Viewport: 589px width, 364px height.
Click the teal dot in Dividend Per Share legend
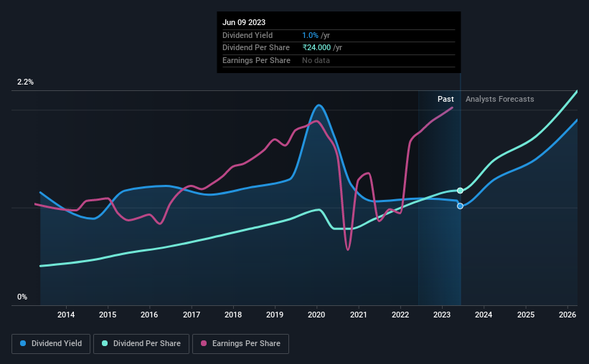[x=105, y=343]
